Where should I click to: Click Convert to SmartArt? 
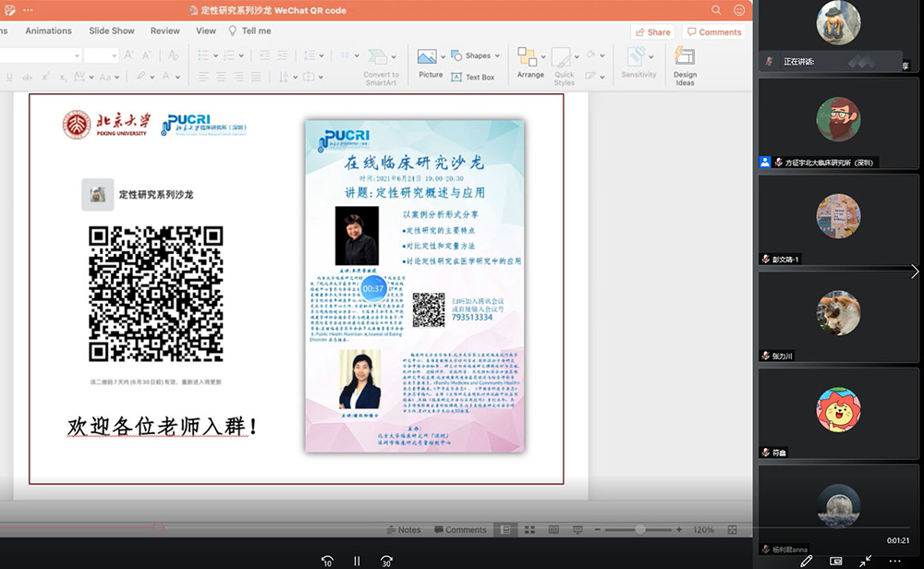pos(381,67)
